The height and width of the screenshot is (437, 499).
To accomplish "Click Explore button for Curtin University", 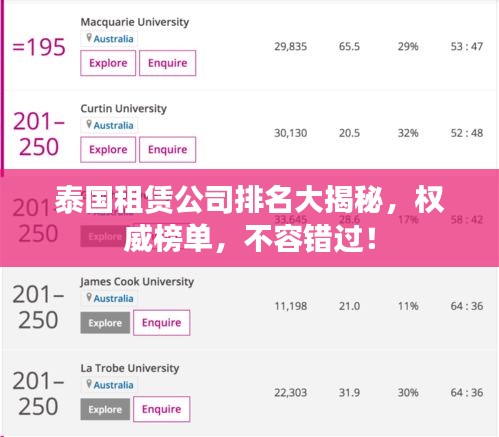I will click(108, 150).
